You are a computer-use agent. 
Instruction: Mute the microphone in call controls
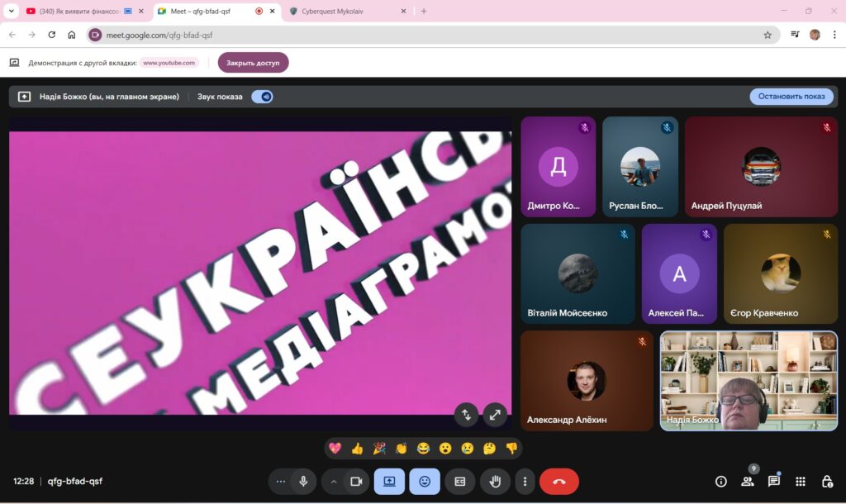[x=303, y=482]
